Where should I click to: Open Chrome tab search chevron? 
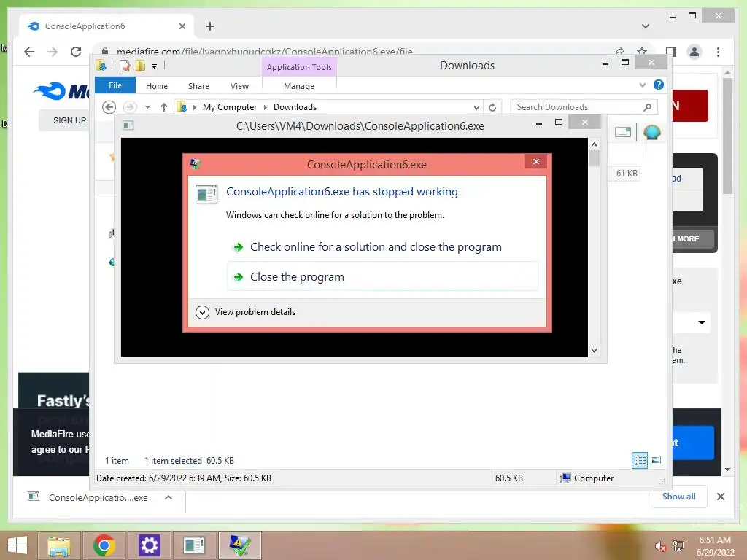point(646,26)
